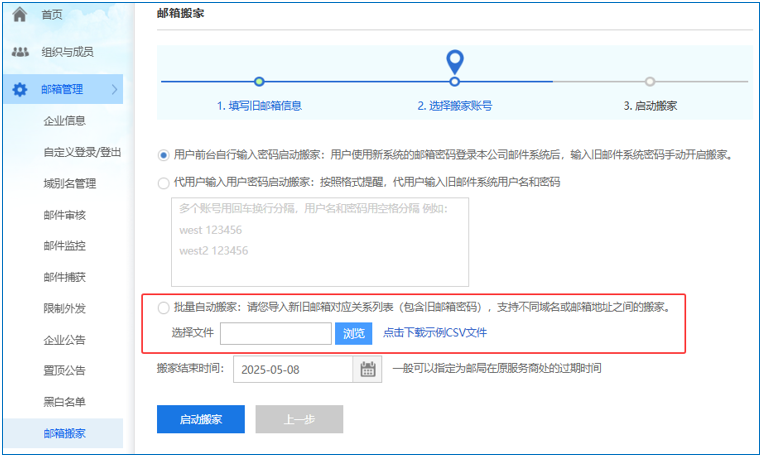Click step 3 circle on progress bar

650,81
